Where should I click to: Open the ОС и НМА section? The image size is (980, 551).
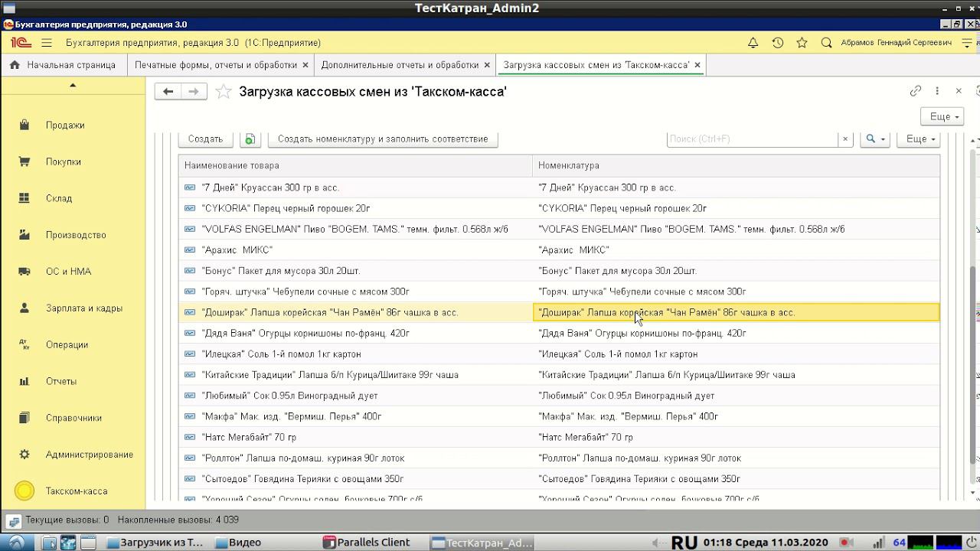coord(68,272)
